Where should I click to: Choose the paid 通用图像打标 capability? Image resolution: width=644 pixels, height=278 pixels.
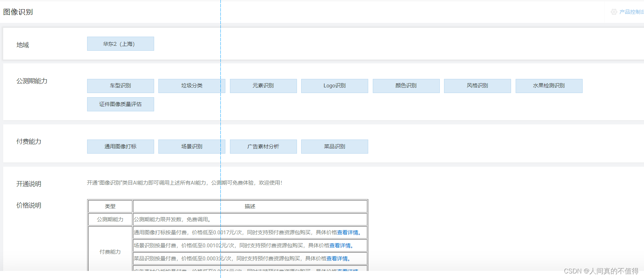coord(121,147)
